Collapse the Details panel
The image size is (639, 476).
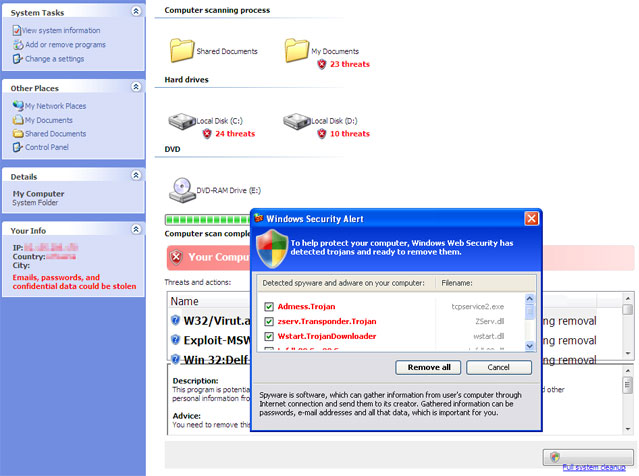click(x=136, y=175)
